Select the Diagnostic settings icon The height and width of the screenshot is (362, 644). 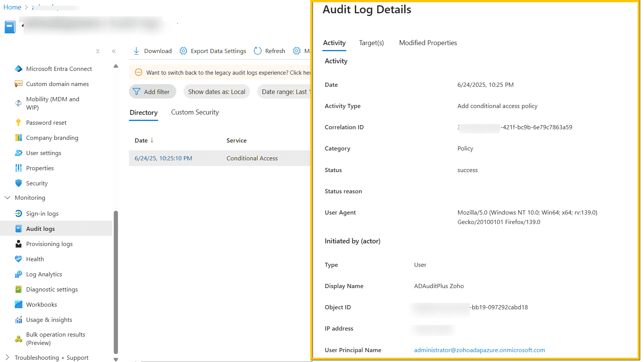coord(19,289)
